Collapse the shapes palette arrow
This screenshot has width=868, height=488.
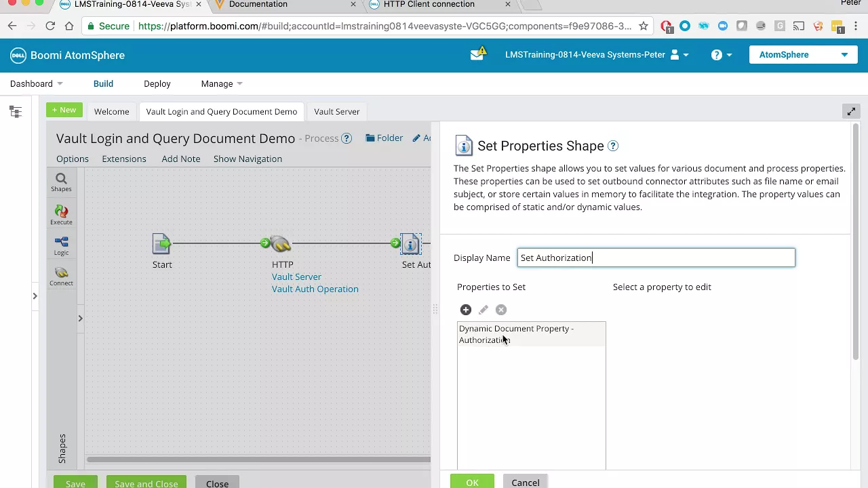[80, 319]
